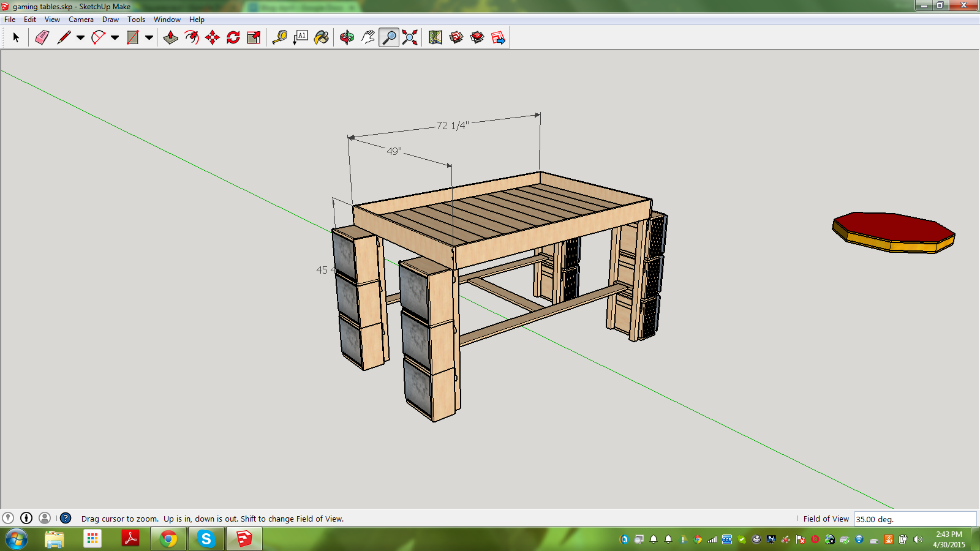Expand the Line tool dropdown arrow
The height and width of the screenshot is (551, 980).
[80, 38]
